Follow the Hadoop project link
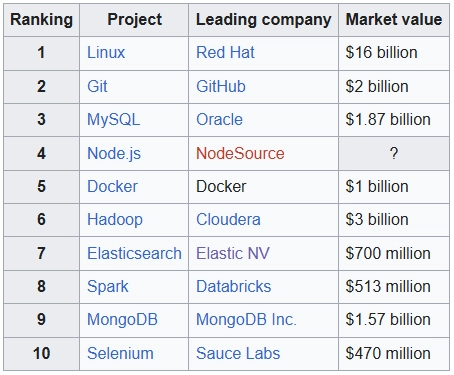This screenshot has height=375, width=454. (x=115, y=220)
